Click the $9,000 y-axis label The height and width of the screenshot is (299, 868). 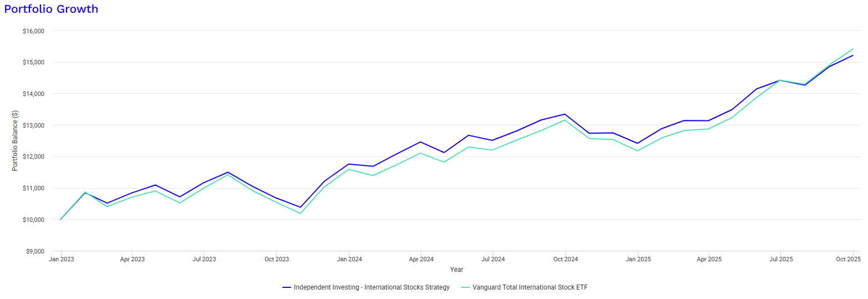click(x=36, y=251)
